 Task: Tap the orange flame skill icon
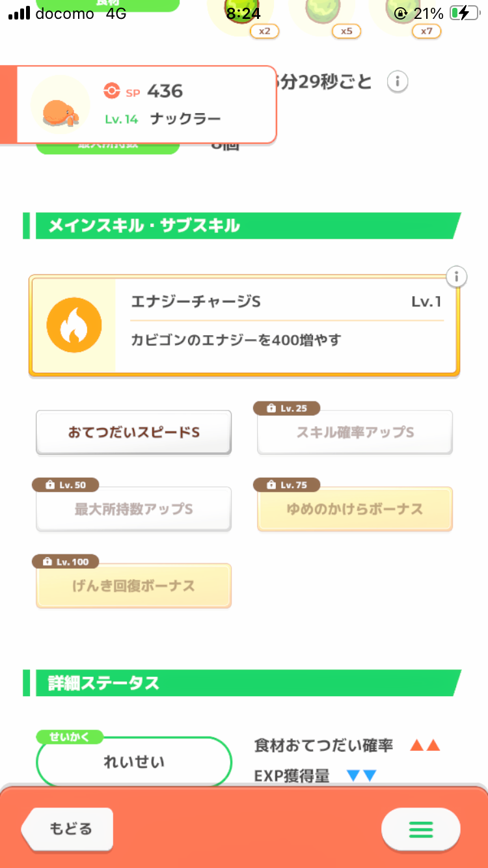(74, 326)
